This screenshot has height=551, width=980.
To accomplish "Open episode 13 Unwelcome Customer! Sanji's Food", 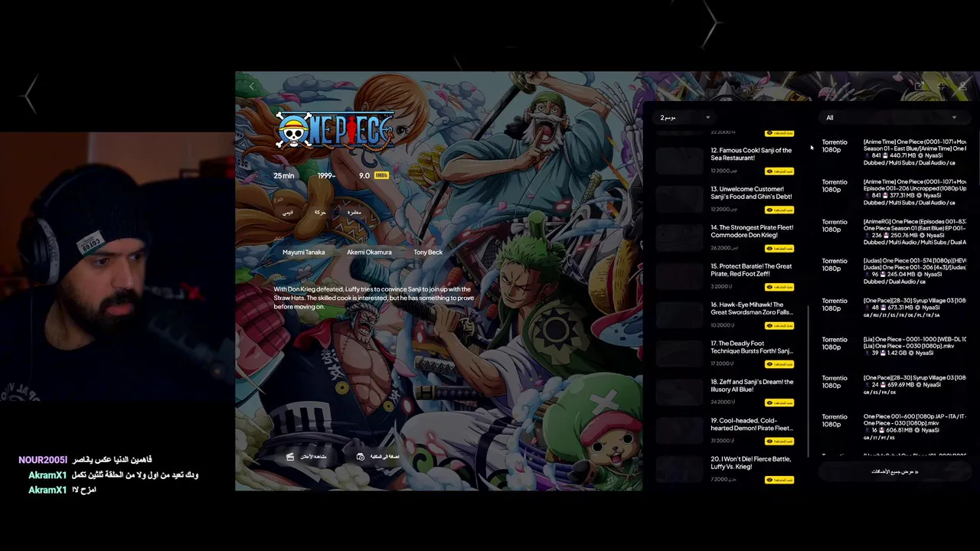I will [751, 193].
